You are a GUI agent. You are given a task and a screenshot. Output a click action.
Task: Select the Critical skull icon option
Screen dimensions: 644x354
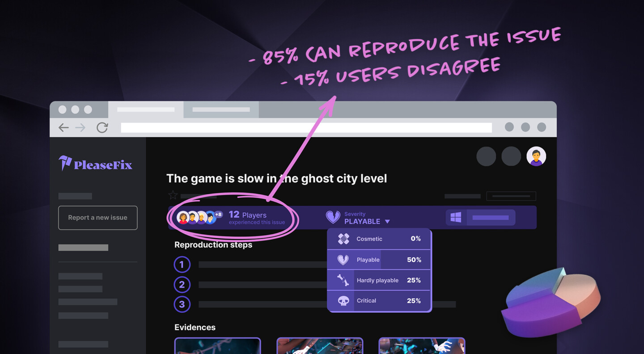[343, 301]
